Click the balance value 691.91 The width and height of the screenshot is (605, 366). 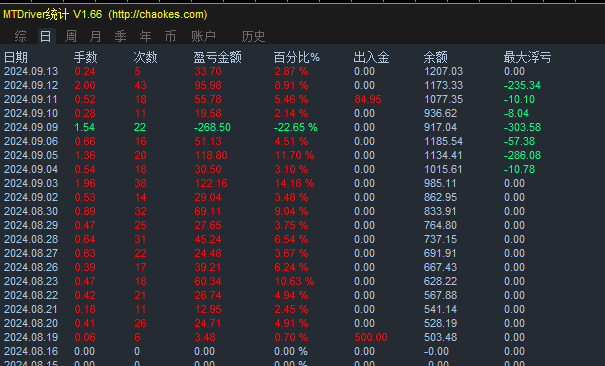point(440,253)
